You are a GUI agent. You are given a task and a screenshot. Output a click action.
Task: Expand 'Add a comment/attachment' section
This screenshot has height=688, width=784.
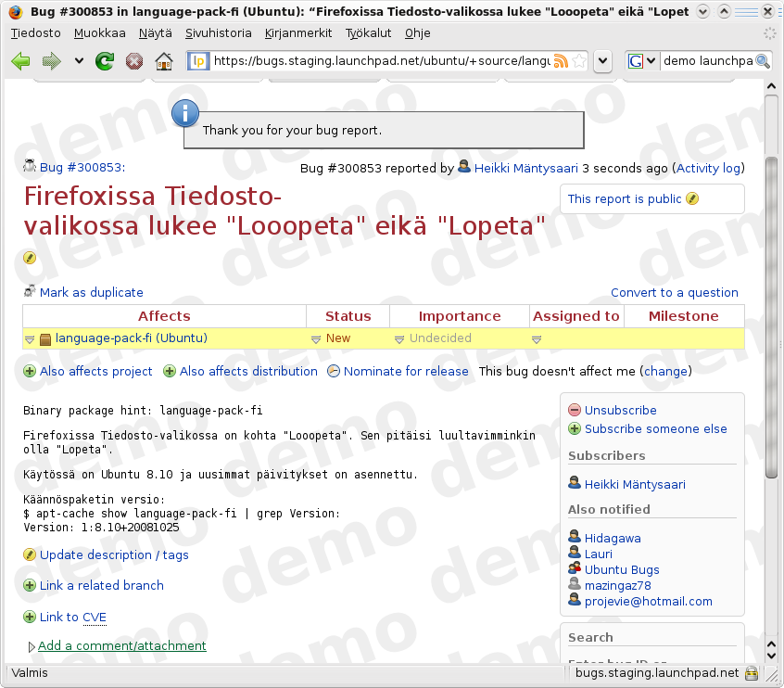point(121,645)
